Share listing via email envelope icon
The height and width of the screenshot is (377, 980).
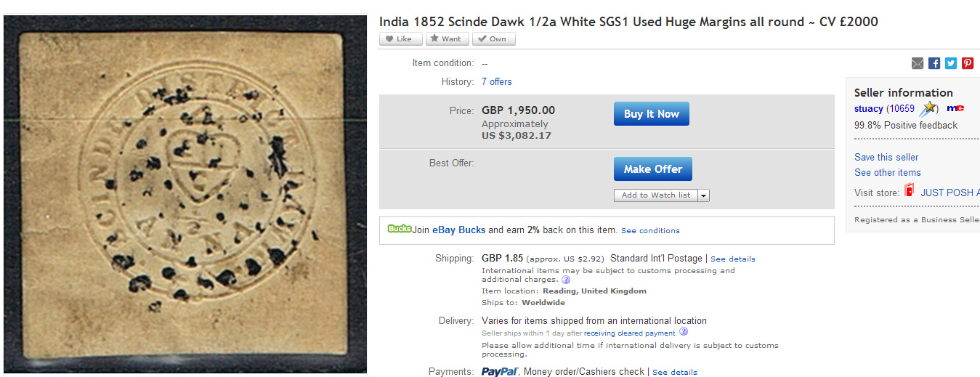918,63
